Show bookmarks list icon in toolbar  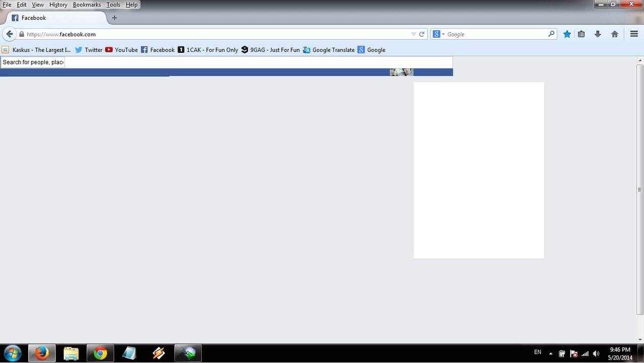coord(581,34)
